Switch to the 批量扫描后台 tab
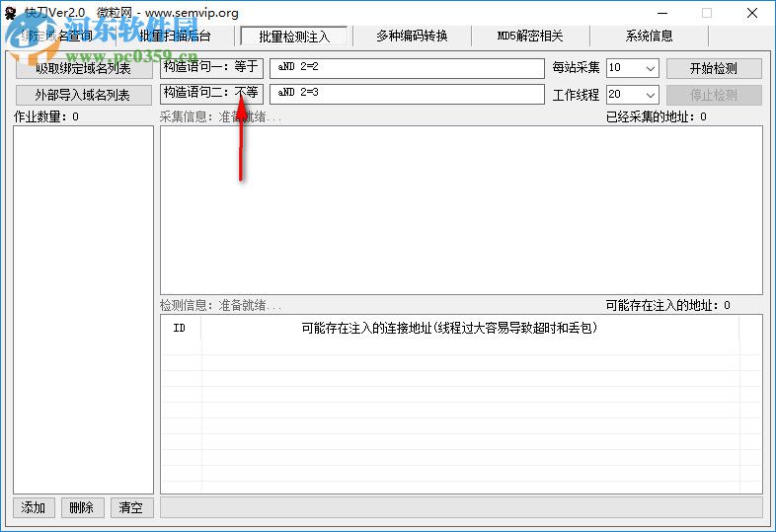This screenshot has width=776, height=532. [x=175, y=37]
